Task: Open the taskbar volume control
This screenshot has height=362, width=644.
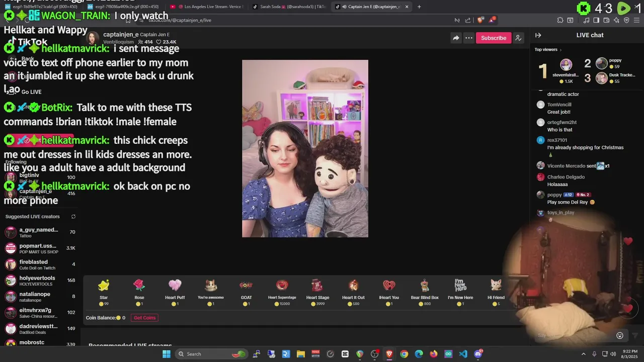Action: (x=613, y=354)
